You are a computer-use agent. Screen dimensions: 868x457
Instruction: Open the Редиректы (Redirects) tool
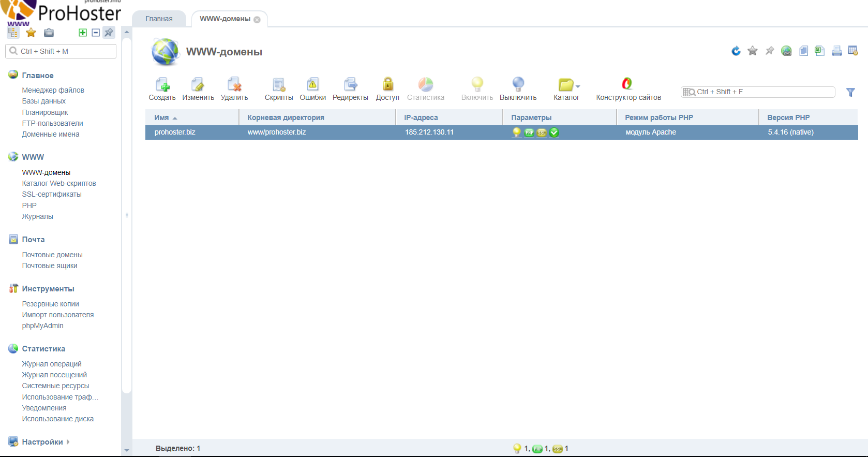350,85
